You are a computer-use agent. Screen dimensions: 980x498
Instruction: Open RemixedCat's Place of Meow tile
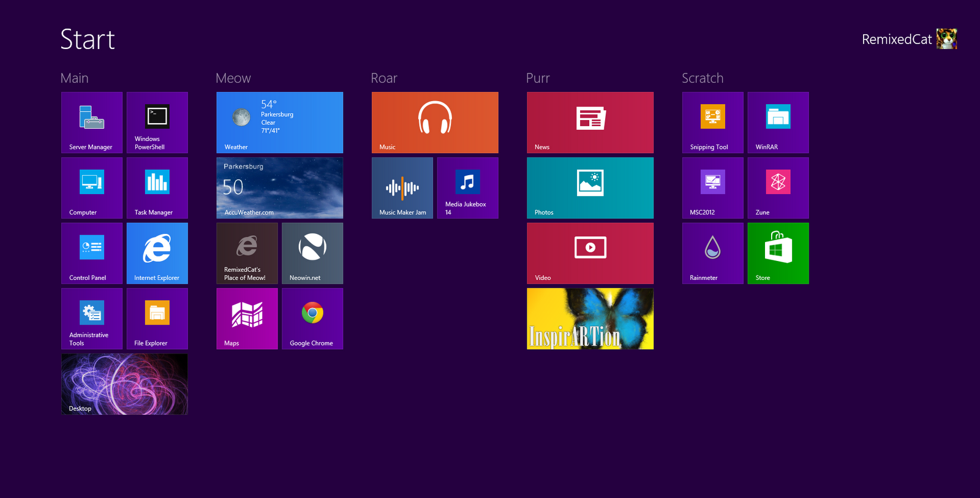(x=247, y=253)
